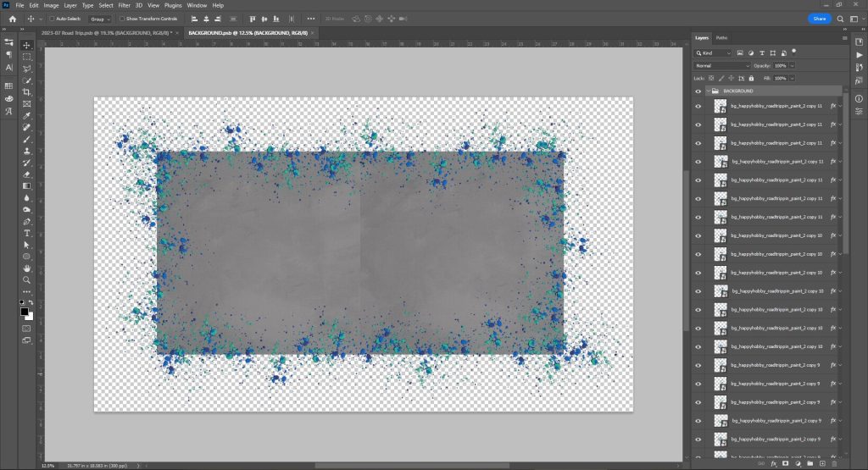Click the foreground color swatch
Screen dimensions: 868x470
[x=25, y=311]
